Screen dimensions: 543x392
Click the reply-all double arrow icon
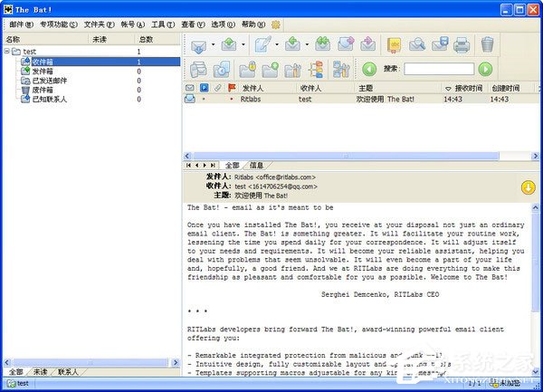click(322, 44)
